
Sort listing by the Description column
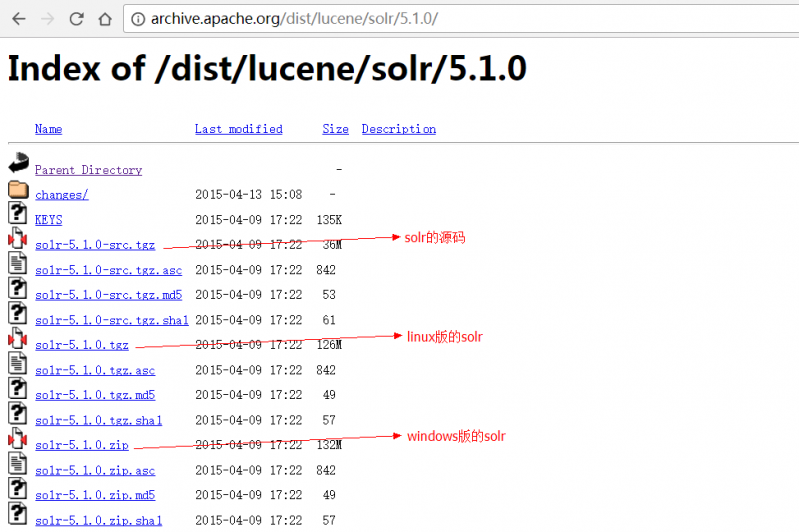399,129
